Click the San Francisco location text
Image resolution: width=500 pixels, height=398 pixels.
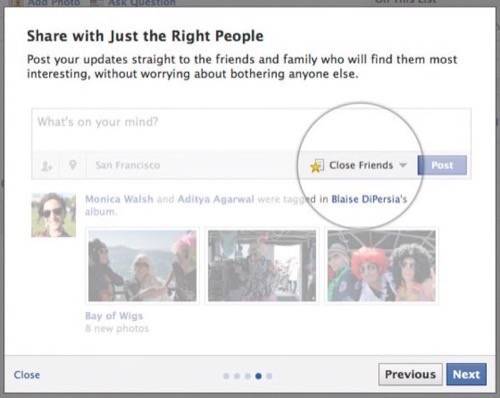[x=128, y=165]
